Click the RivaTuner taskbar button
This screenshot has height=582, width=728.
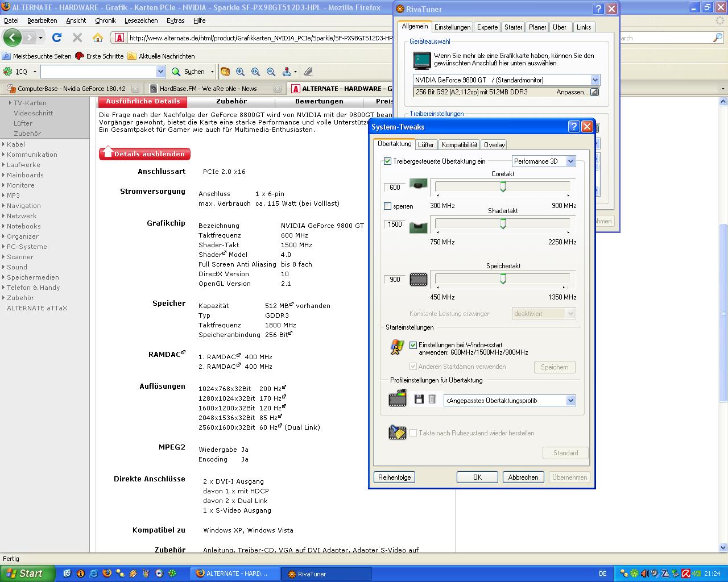coord(328,573)
